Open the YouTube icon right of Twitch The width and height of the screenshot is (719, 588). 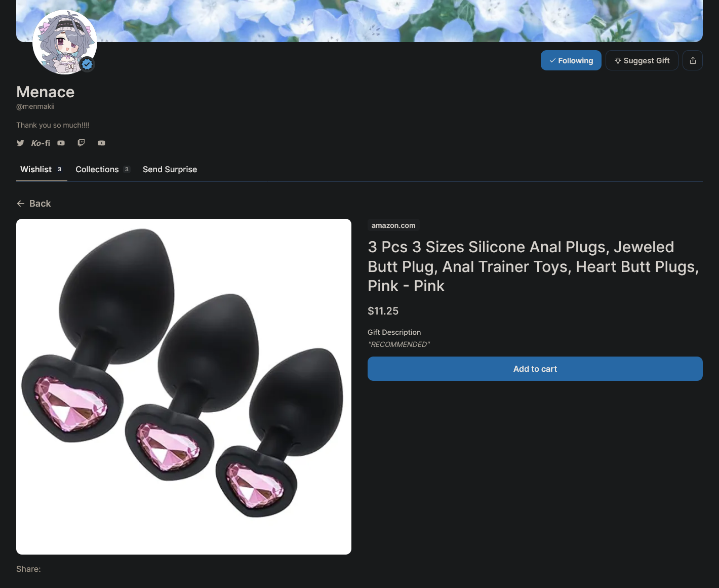[x=101, y=143]
